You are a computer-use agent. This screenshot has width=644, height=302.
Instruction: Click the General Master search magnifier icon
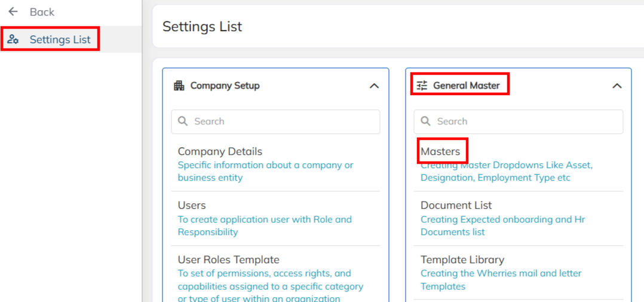pos(426,121)
